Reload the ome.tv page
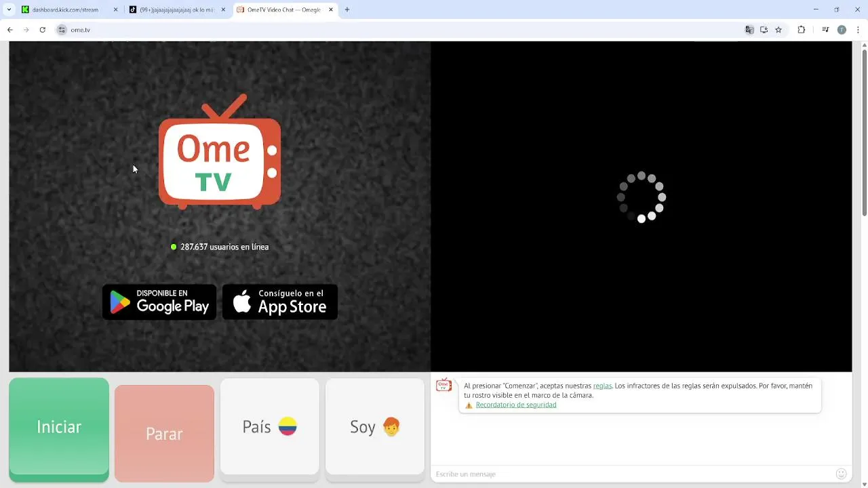Viewport: 868px width, 488px height. (x=43, y=30)
